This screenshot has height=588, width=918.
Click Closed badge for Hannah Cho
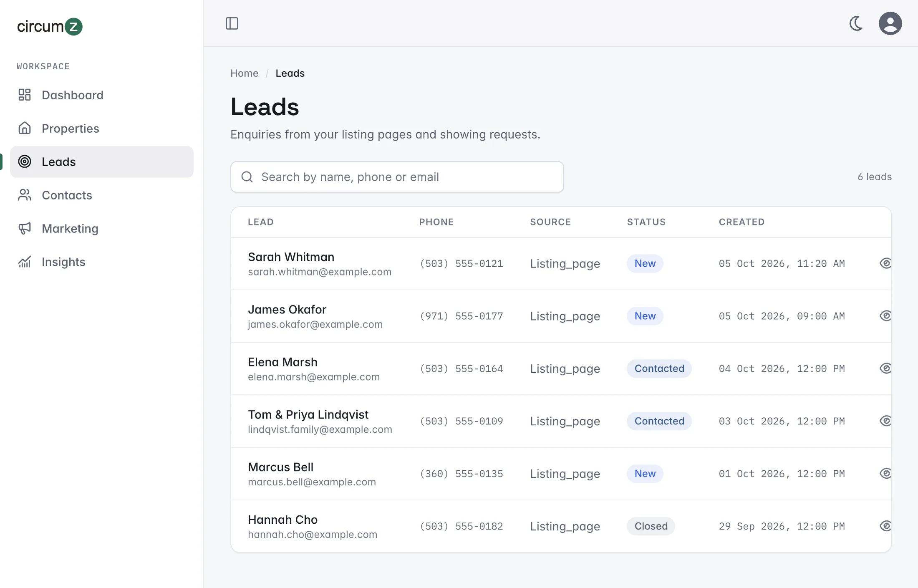[x=651, y=526]
